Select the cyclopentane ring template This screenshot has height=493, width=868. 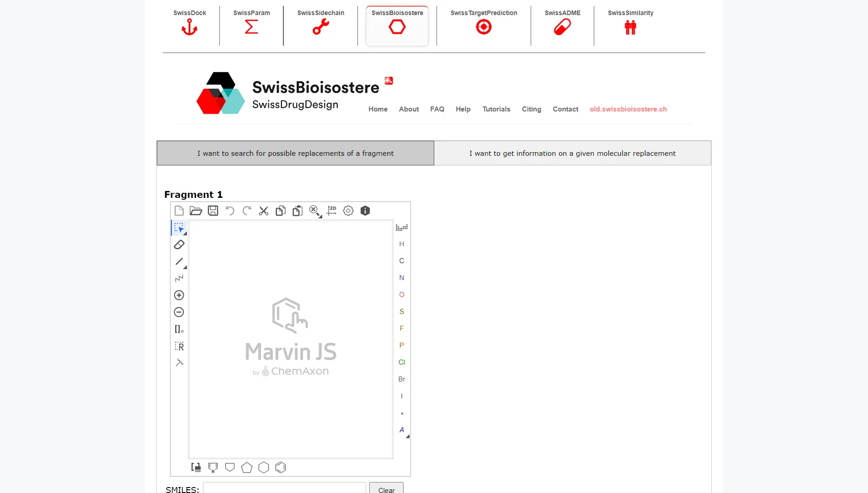[246, 467]
